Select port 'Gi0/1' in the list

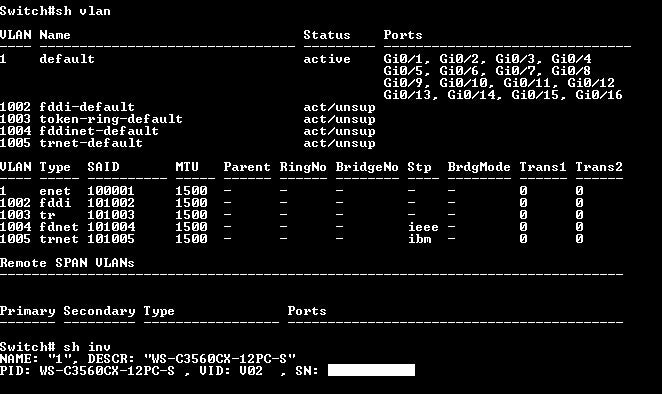coord(404,59)
